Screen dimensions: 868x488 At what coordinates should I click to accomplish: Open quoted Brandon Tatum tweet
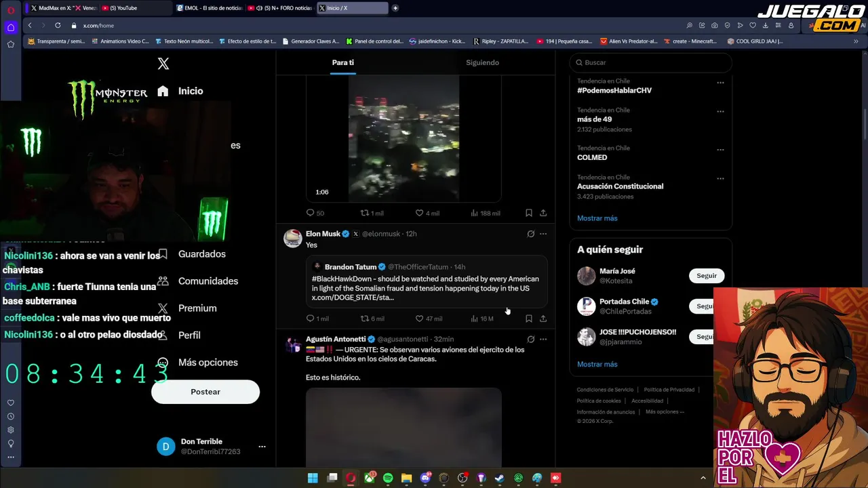[x=427, y=281]
